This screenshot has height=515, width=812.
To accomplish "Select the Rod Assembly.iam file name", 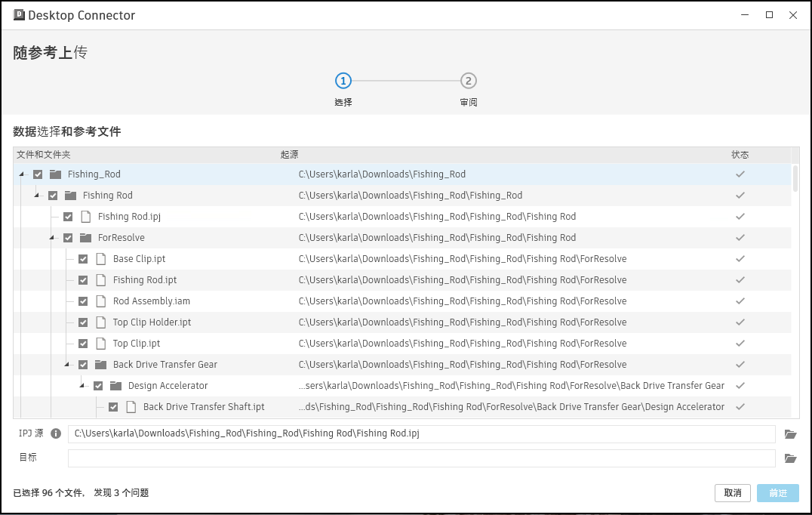I will tap(152, 301).
